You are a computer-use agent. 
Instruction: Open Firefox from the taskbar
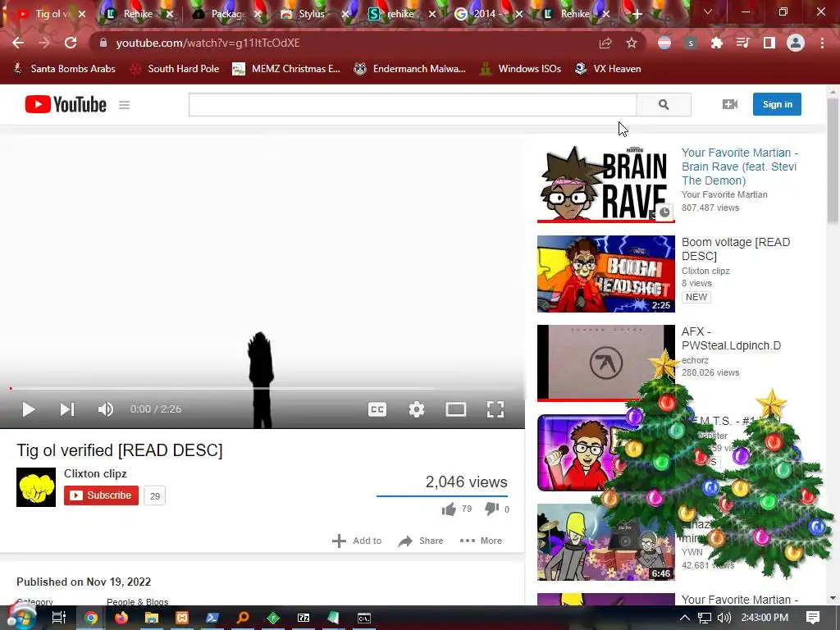[121, 618]
